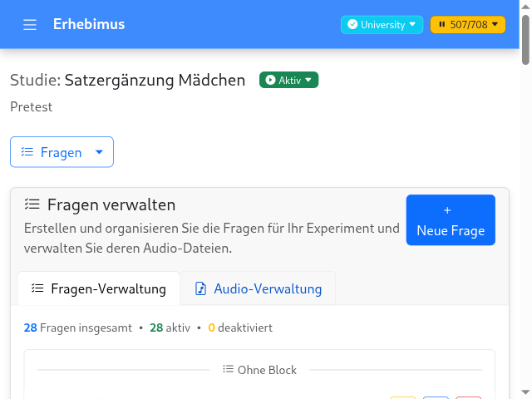
Task: Switch to the Audio-Verwaltung tab
Action: pos(259,289)
